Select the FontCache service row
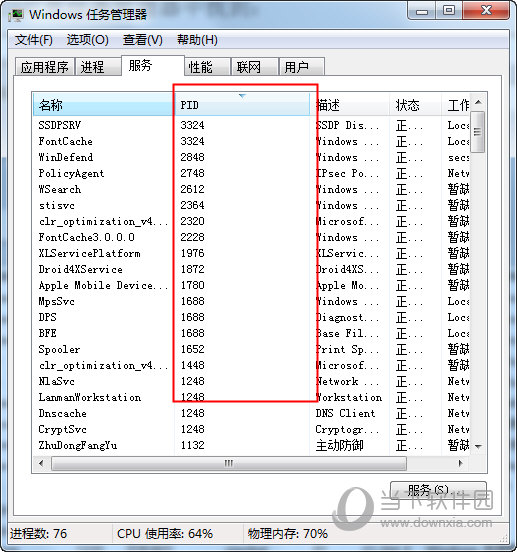This screenshot has height=552, width=517. (x=251, y=142)
